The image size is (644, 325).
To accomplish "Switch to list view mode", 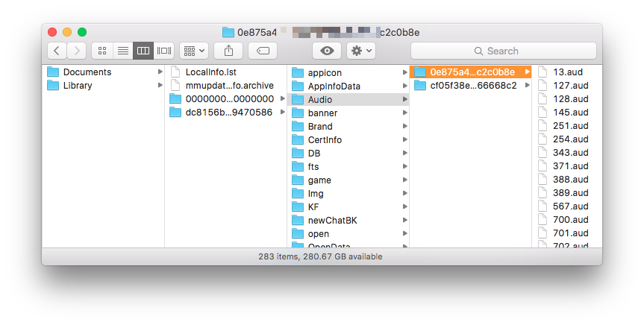I will click(x=122, y=51).
